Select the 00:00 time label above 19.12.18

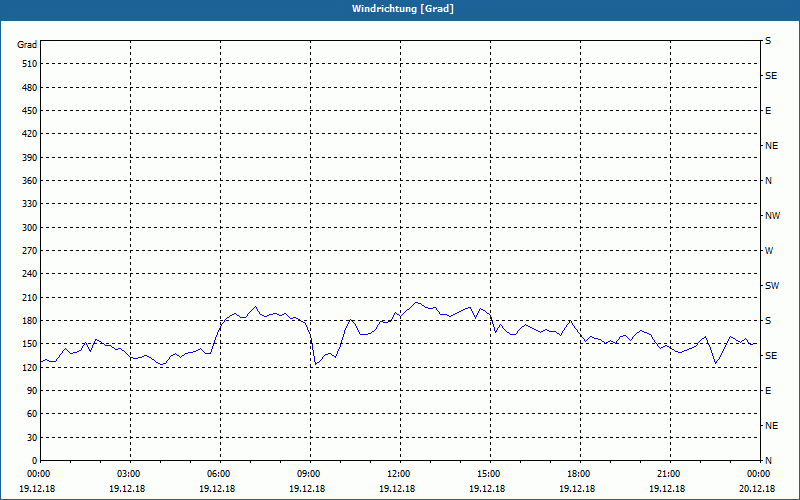(x=38, y=474)
